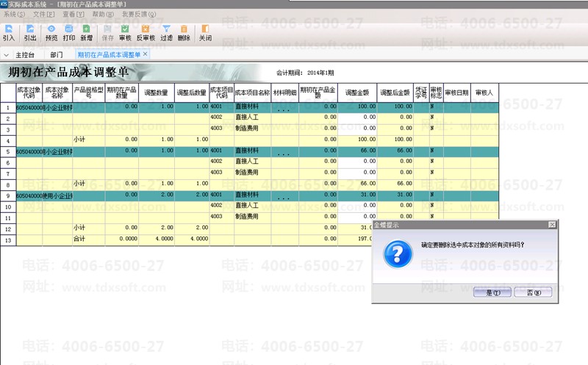This screenshot has width=588, height=365.
Task: Click the KIS application icon in title bar
Action: [x=4, y=4]
